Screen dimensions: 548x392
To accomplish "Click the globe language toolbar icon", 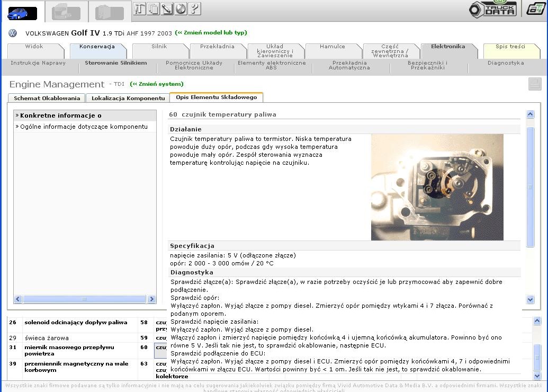I will pyautogui.click(x=181, y=8).
